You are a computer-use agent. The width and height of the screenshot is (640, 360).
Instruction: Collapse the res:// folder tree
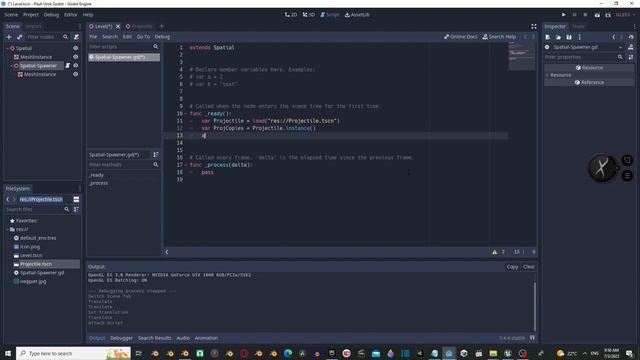click(8, 229)
